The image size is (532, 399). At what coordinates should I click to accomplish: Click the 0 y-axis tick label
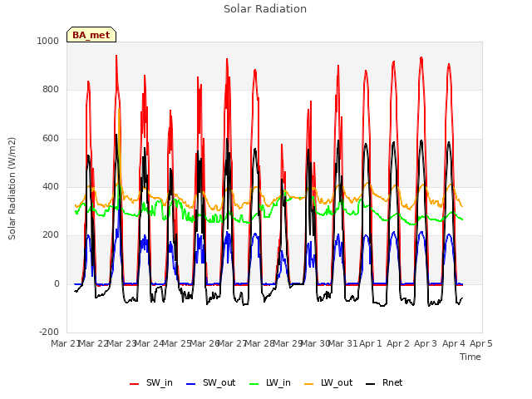[x=57, y=284]
